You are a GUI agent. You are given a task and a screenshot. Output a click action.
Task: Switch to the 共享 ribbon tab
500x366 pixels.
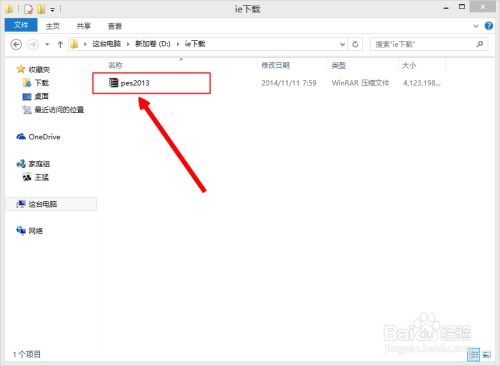tap(83, 26)
